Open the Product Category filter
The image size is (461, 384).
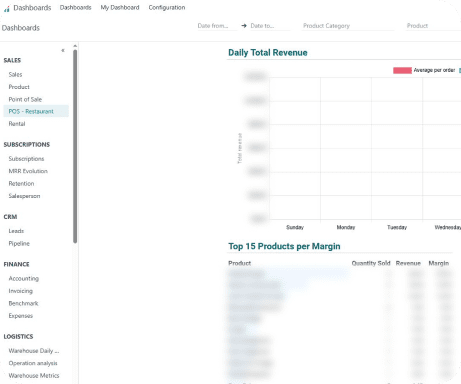[348, 26]
